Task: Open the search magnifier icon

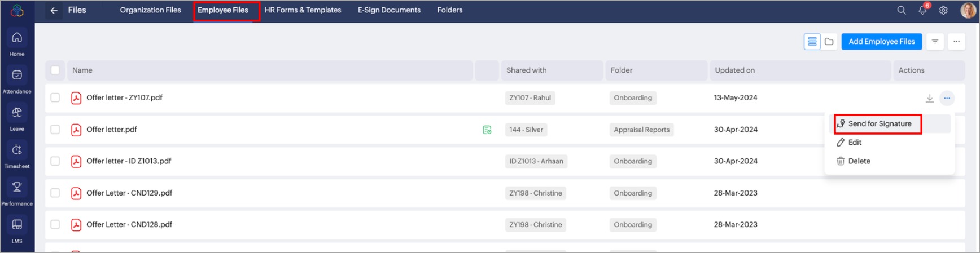Action: click(902, 10)
